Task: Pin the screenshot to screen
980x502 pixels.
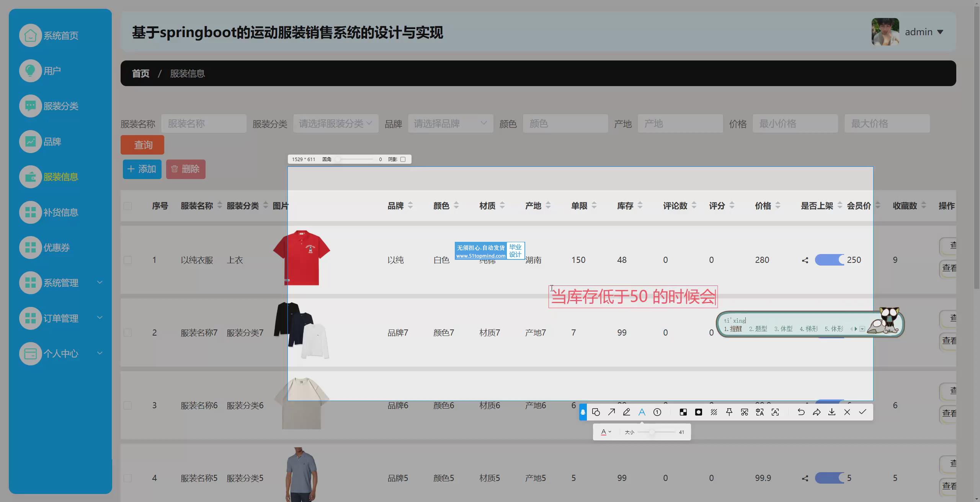Action: pyautogui.click(x=729, y=412)
